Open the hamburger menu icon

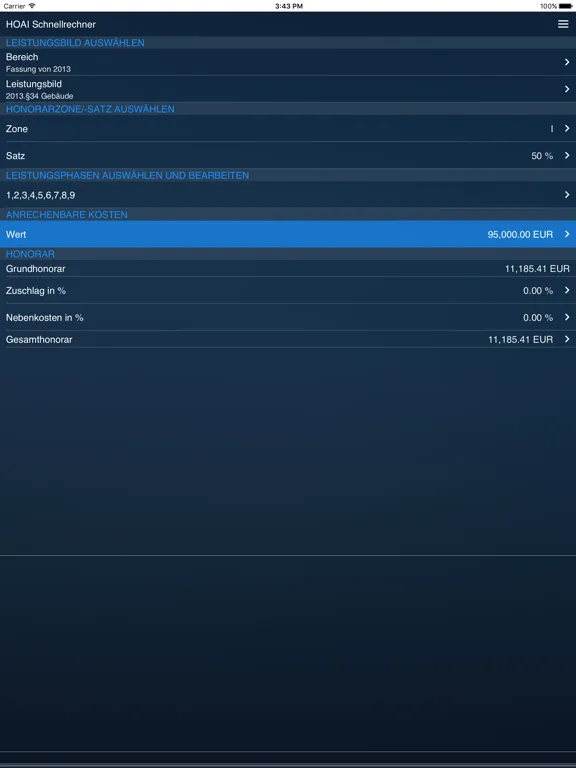pos(563,24)
